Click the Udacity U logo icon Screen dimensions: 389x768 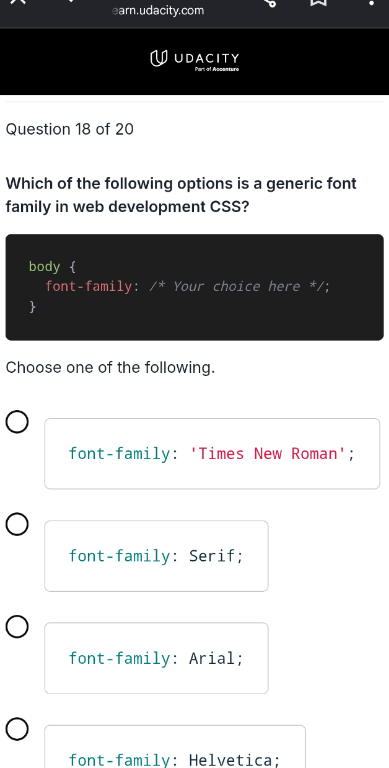point(158,59)
